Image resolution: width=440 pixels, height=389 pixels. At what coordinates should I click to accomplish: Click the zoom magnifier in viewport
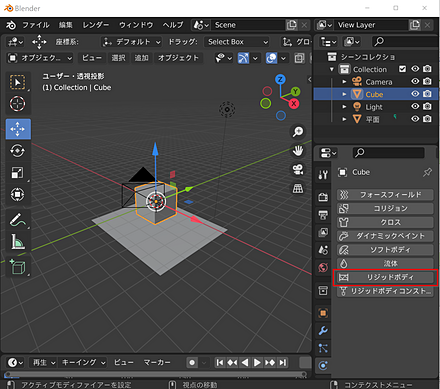tap(298, 132)
